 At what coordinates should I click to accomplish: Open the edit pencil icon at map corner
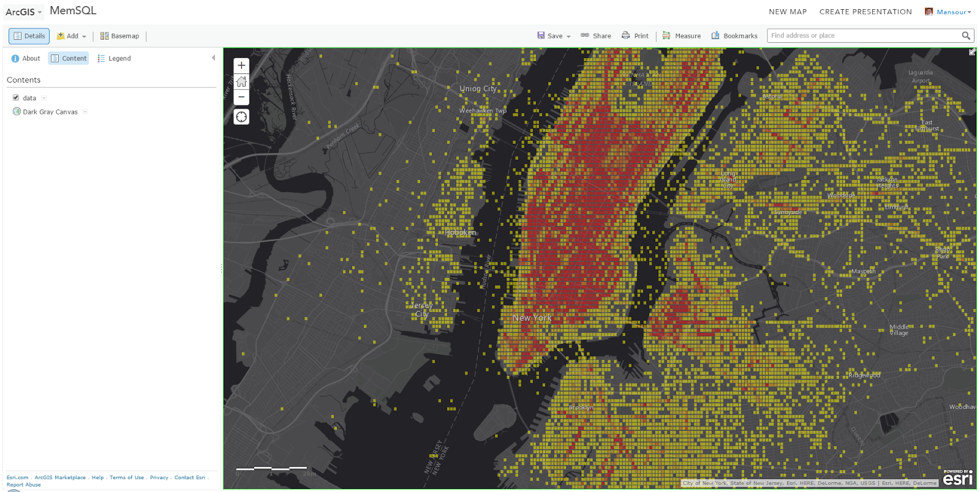(972, 52)
